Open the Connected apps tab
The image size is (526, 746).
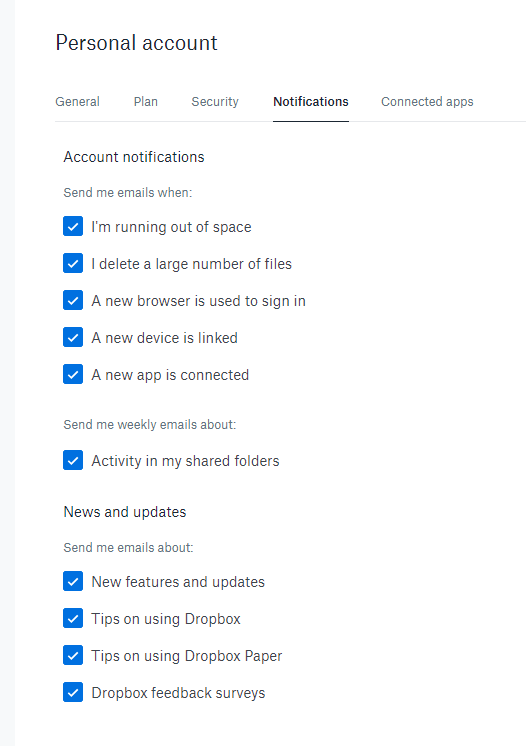click(427, 102)
